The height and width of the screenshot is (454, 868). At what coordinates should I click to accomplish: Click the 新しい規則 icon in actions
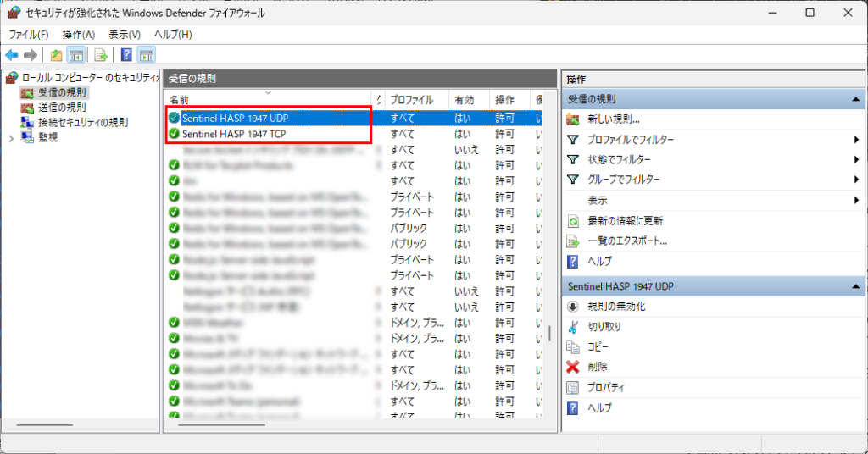click(573, 119)
